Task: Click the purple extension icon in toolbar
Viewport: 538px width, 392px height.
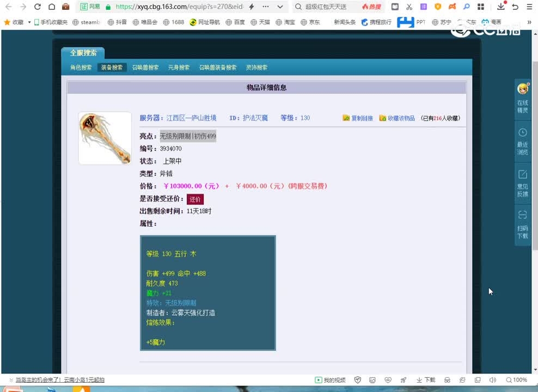Action: (424, 7)
